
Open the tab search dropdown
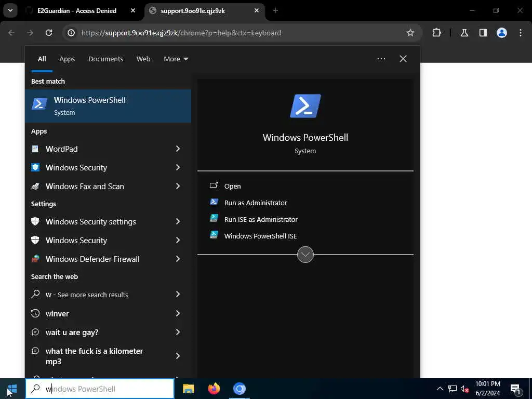[10, 10]
